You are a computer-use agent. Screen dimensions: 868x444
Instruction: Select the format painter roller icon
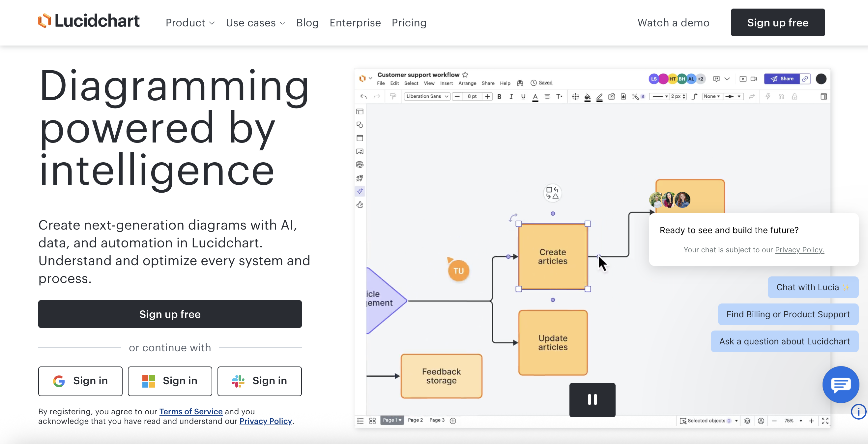click(392, 97)
